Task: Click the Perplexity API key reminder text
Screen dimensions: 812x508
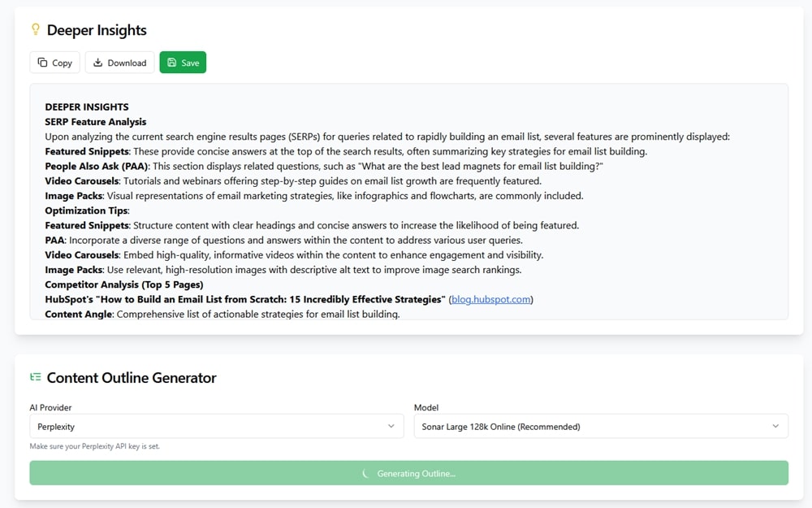Action: [94, 446]
